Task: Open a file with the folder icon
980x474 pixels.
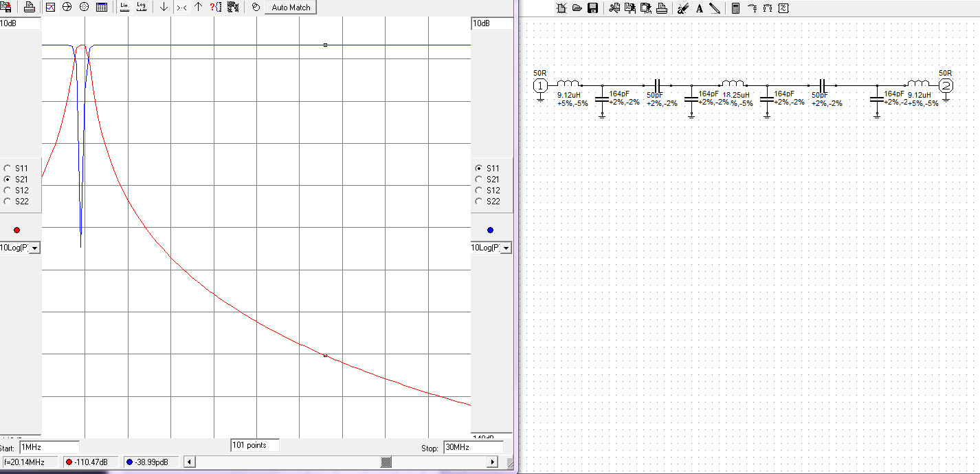Action: tap(577, 8)
